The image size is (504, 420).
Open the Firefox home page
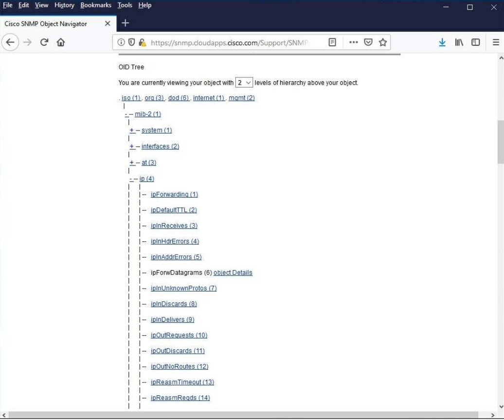coord(61,42)
